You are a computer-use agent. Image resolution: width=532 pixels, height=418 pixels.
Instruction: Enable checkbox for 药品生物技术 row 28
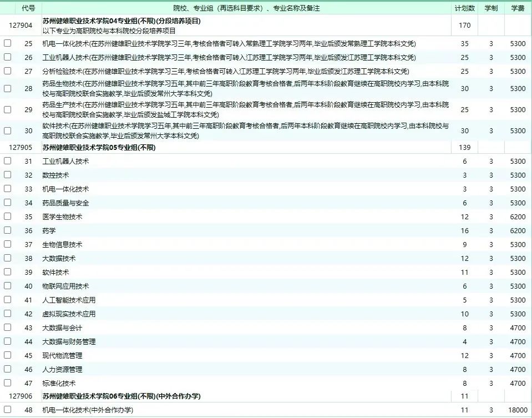point(7,88)
